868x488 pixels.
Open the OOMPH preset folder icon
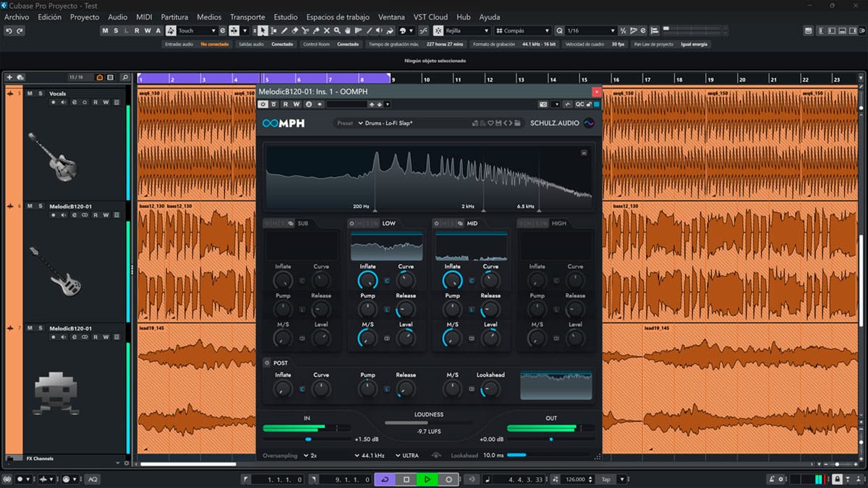517,123
